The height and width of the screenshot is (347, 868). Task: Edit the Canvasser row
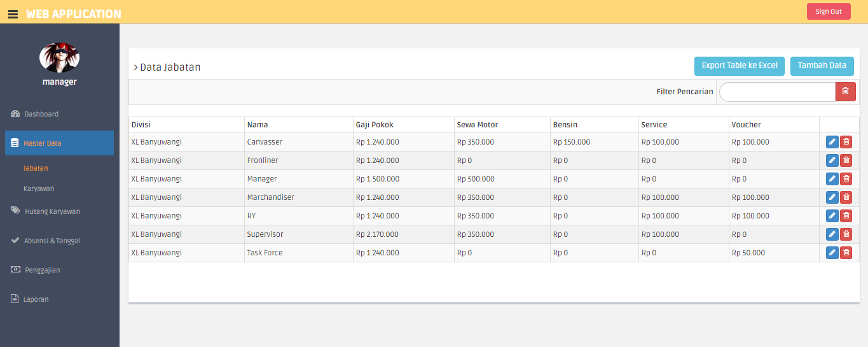832,142
